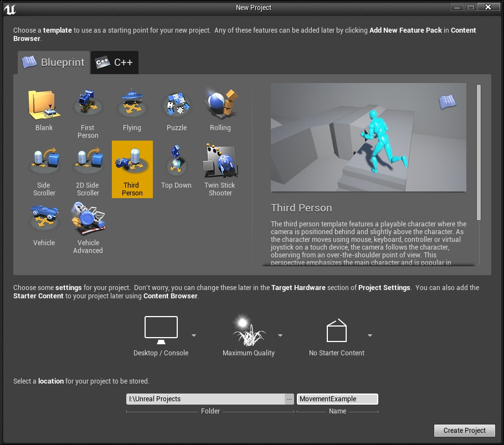Browse for folder with the ellipsis button

tap(289, 399)
